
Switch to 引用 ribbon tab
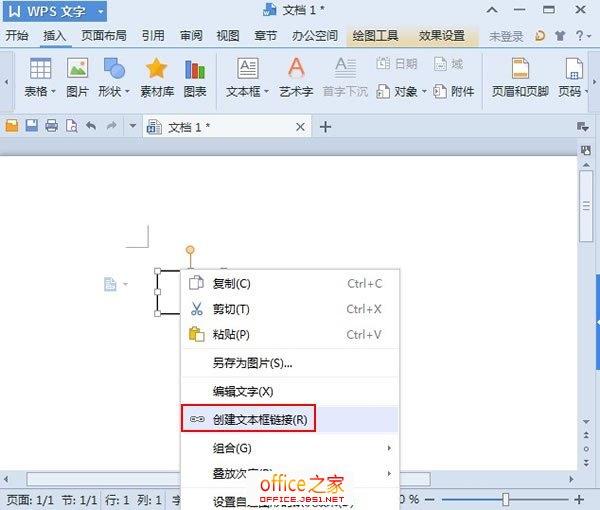tap(153, 36)
